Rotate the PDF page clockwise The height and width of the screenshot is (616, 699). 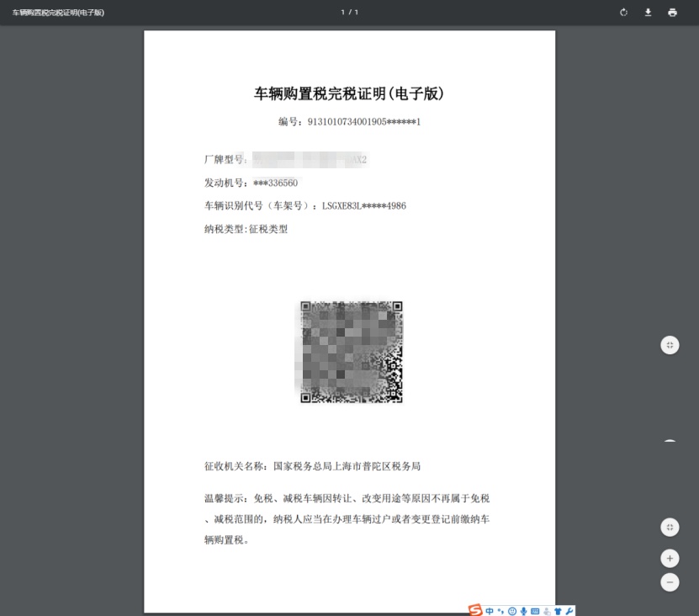click(623, 13)
